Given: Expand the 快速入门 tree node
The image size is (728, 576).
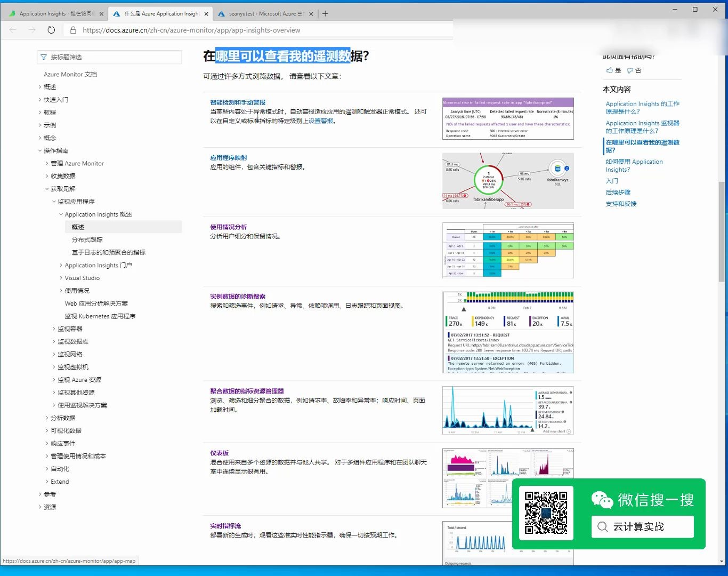Looking at the screenshot, I should click(40, 100).
